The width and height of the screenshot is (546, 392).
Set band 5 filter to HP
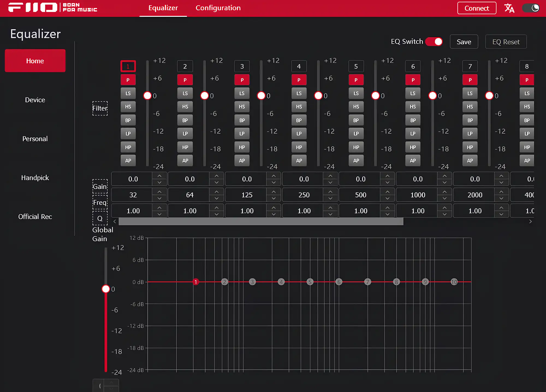coord(356,147)
